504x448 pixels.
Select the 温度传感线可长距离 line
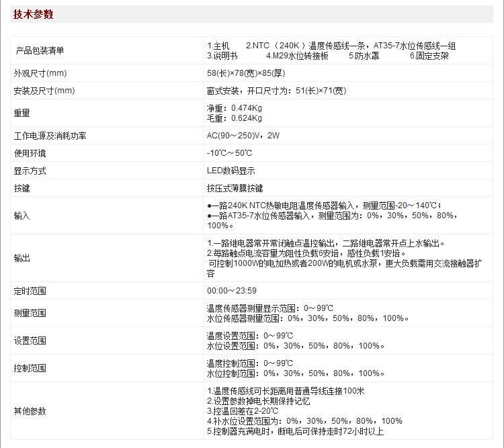pyautogui.click(x=286, y=391)
